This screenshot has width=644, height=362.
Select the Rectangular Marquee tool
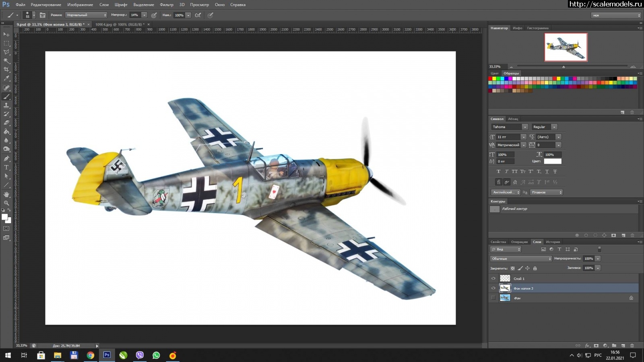coord(6,43)
